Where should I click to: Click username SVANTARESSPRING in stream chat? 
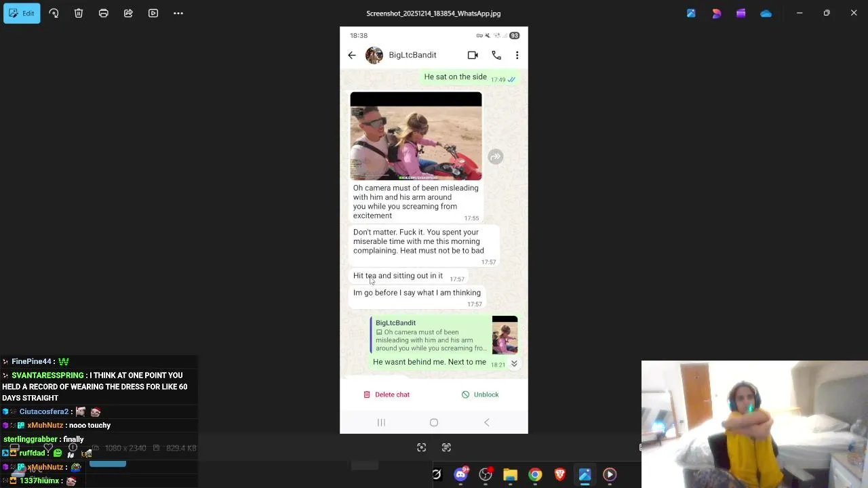click(x=47, y=375)
